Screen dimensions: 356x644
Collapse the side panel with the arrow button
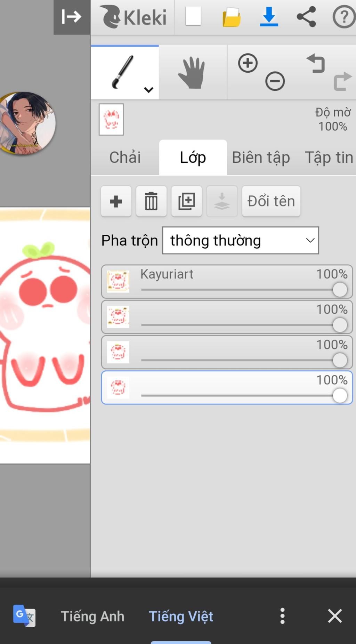[x=72, y=17]
